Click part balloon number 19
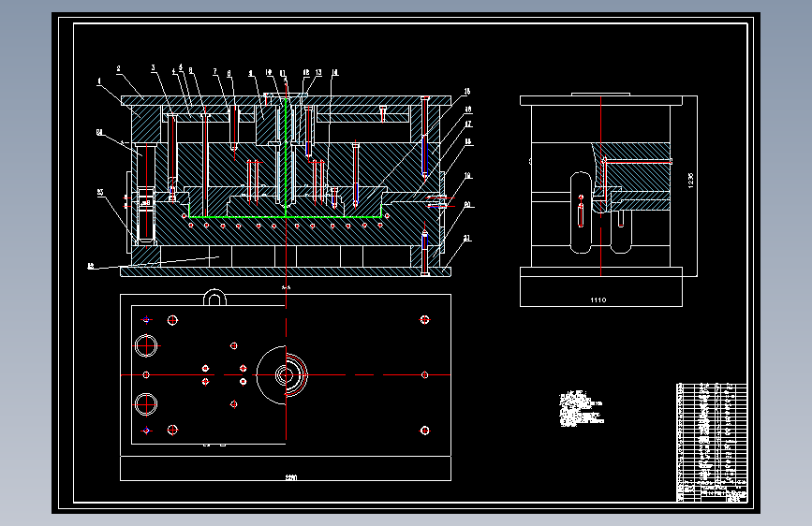Viewport: 812px width, 526px height. tap(467, 176)
